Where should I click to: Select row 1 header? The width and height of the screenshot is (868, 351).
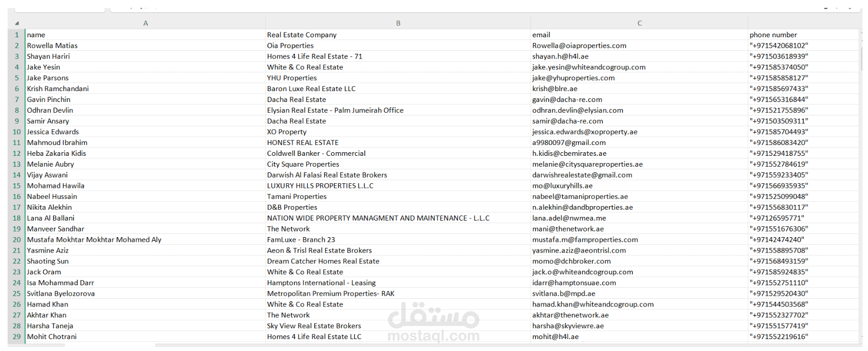(17, 35)
